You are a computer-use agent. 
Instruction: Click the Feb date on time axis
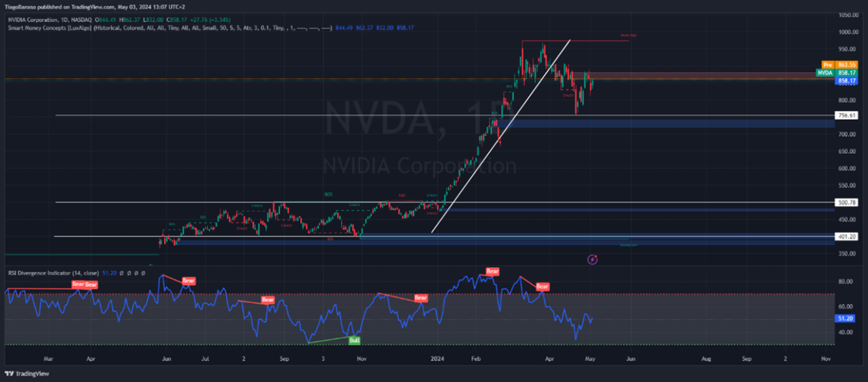pos(476,359)
